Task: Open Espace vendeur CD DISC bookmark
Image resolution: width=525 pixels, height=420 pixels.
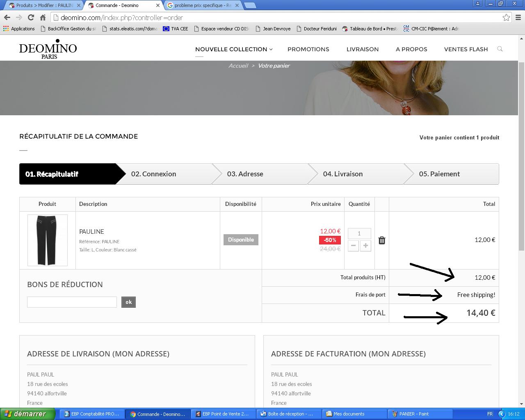Action: point(221,29)
